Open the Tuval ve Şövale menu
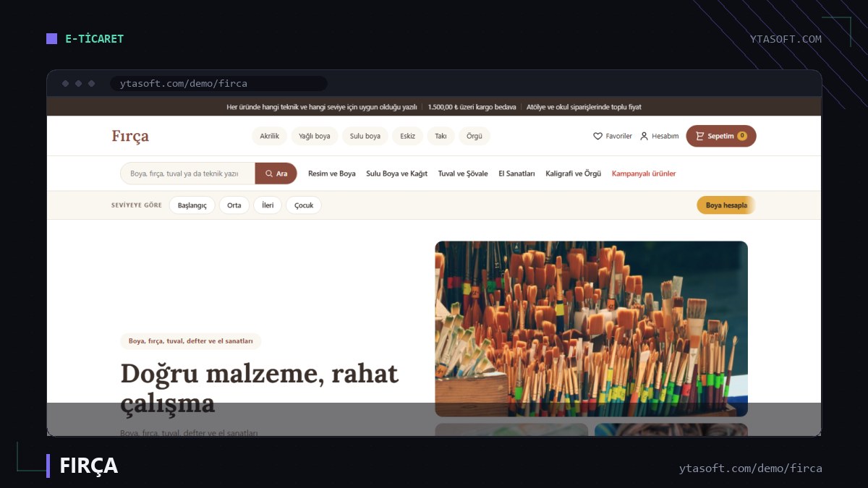This screenshot has height=488, width=868. [x=463, y=174]
